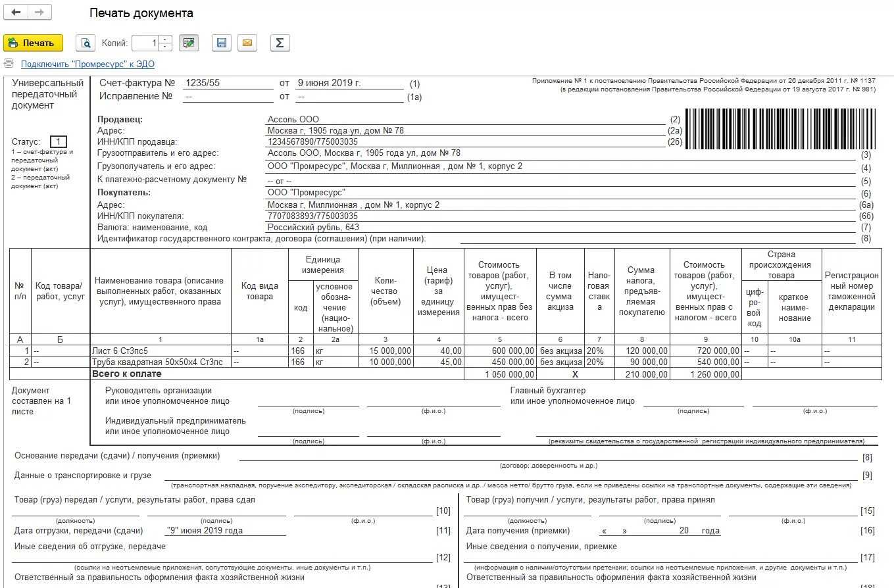Click the Статус value box

coord(59,141)
